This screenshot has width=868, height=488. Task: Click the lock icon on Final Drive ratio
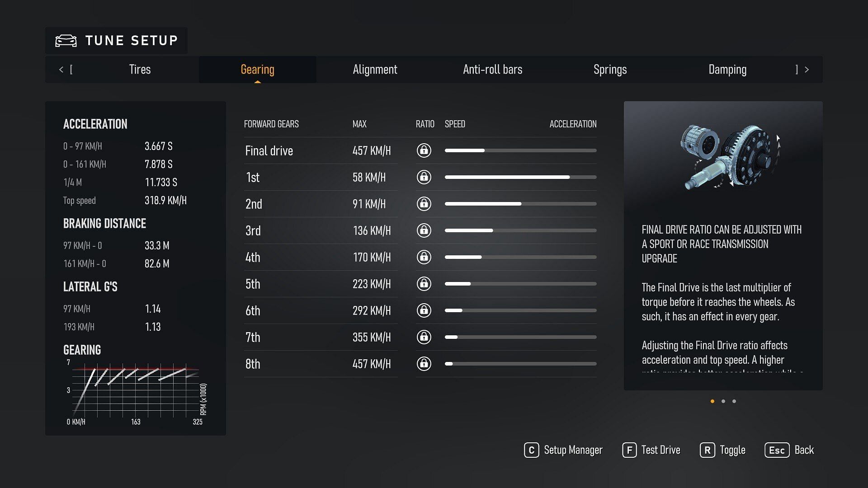point(423,150)
